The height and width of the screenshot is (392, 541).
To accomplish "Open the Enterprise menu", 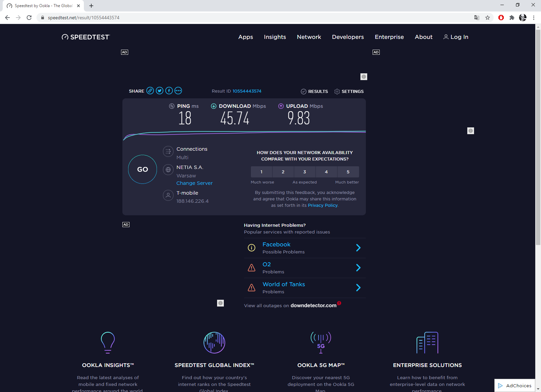I will (390, 37).
